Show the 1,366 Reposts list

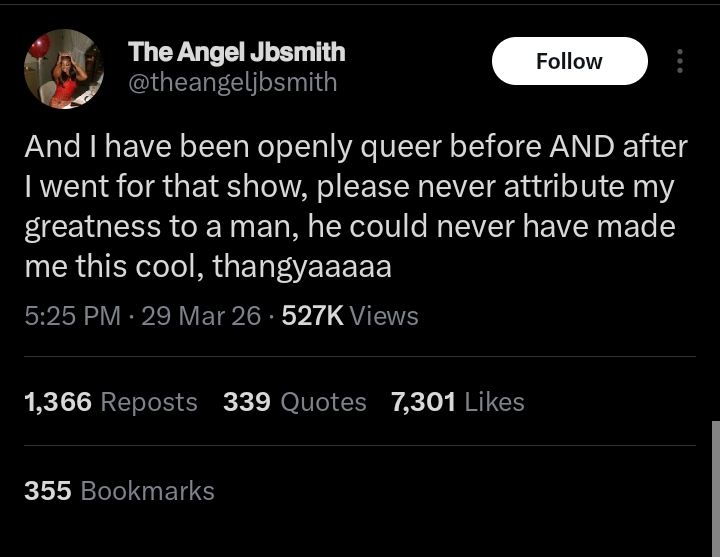[110, 402]
